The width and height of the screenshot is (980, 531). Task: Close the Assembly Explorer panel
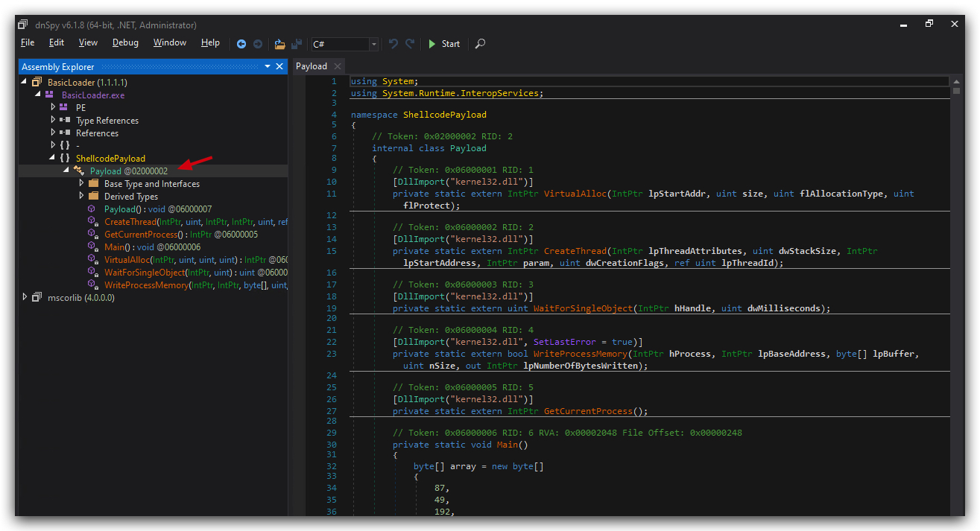pos(280,66)
